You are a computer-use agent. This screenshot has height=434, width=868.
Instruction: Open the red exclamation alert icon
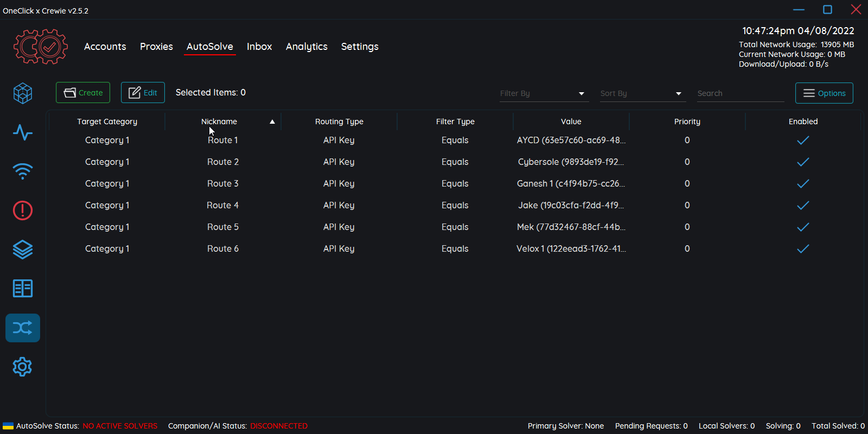pos(23,210)
